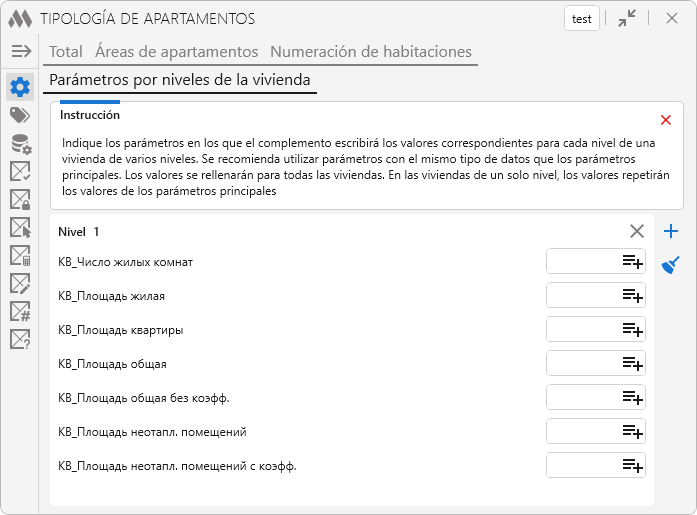Click the apartment question mark icon
Image resolution: width=697 pixels, height=515 pixels.
pos(20,340)
